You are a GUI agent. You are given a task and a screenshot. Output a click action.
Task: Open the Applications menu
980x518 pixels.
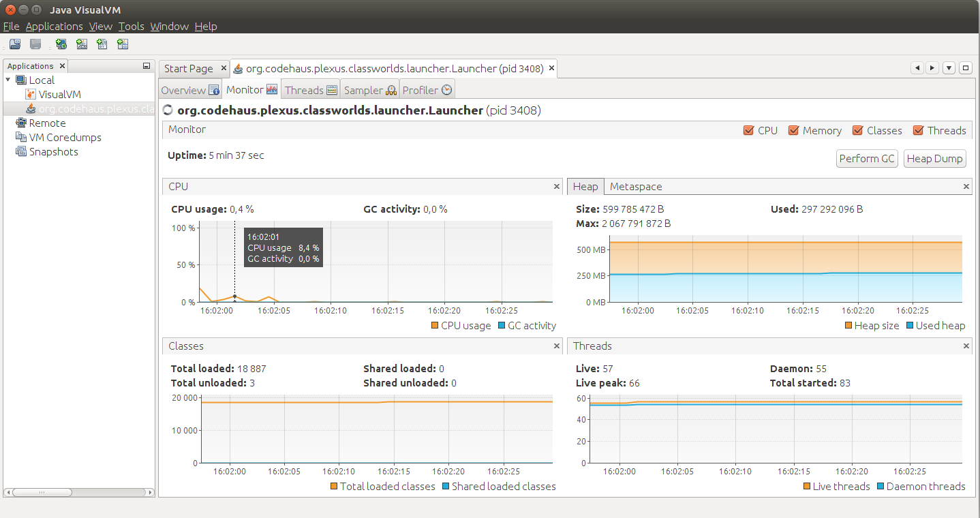point(54,27)
